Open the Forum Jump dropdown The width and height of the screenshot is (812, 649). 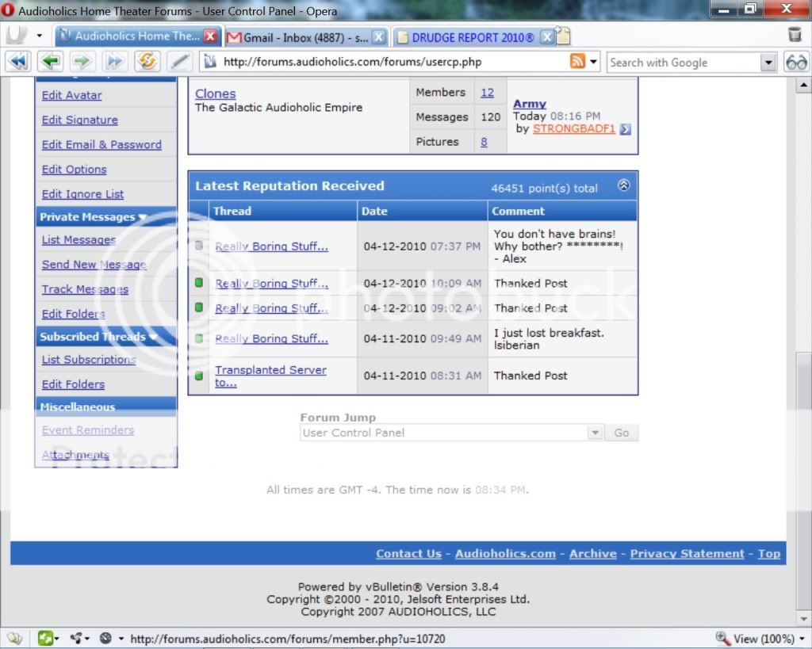coord(595,433)
